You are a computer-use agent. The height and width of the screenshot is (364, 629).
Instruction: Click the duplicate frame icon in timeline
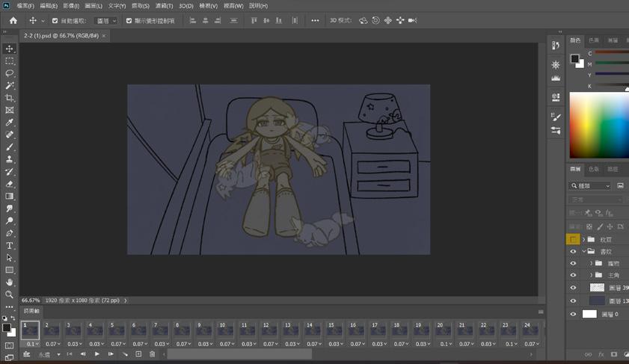(138, 354)
